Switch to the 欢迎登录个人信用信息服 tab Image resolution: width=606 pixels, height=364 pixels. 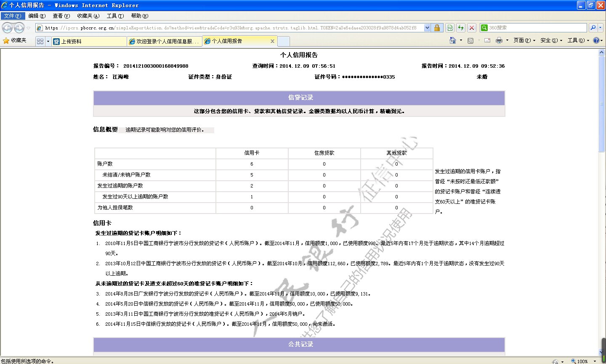164,41
